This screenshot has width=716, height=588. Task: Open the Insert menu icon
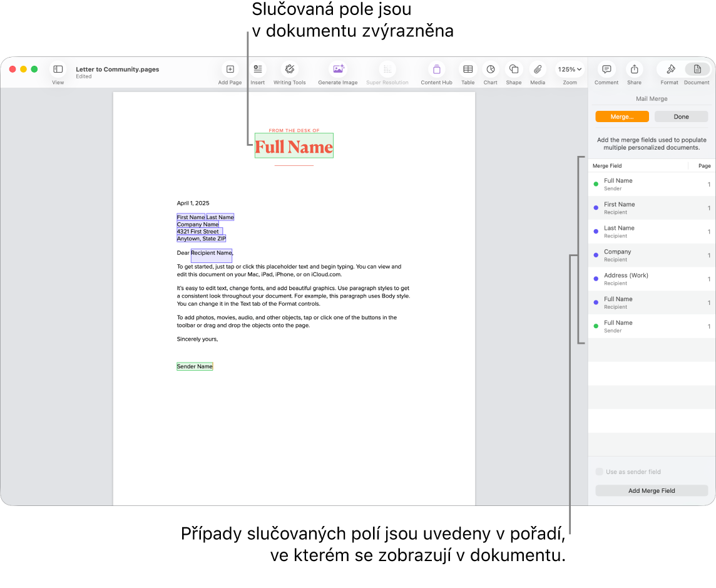coord(257,70)
